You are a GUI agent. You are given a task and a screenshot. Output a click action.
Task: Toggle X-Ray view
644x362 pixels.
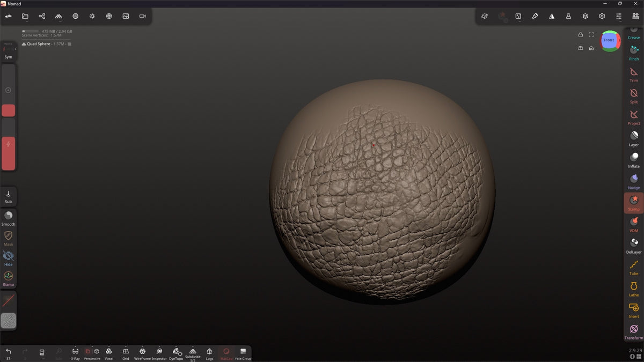75,353
